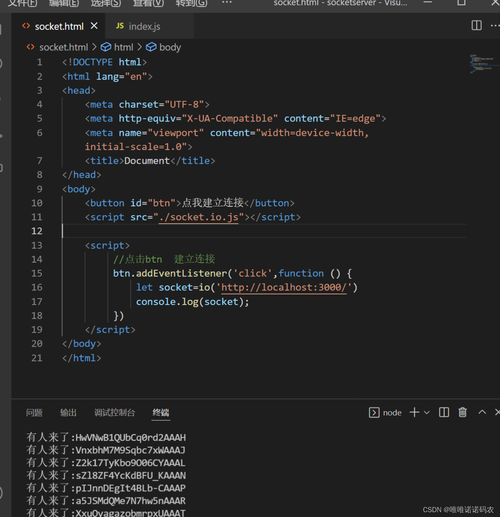Image resolution: width=500 pixels, height=517 pixels.
Task: Click socket.html in the breadcrumb
Action: coord(63,47)
